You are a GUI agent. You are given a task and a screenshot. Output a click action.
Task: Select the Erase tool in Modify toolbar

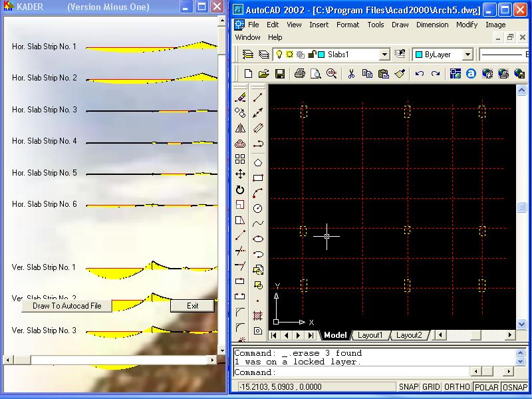pos(240,98)
